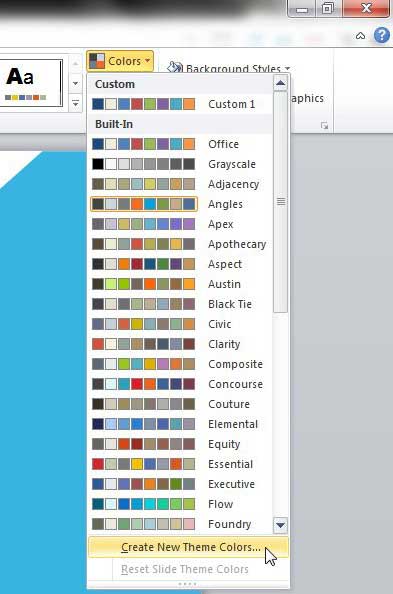The image size is (393, 594).
Task: Open the Colors theme dropdown
Action: [x=120, y=61]
